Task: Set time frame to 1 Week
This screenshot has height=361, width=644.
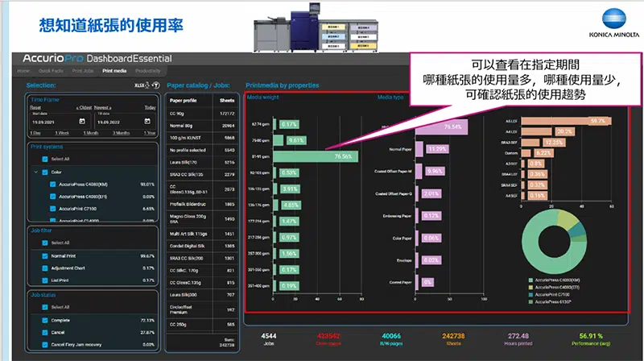Action: 62,133
